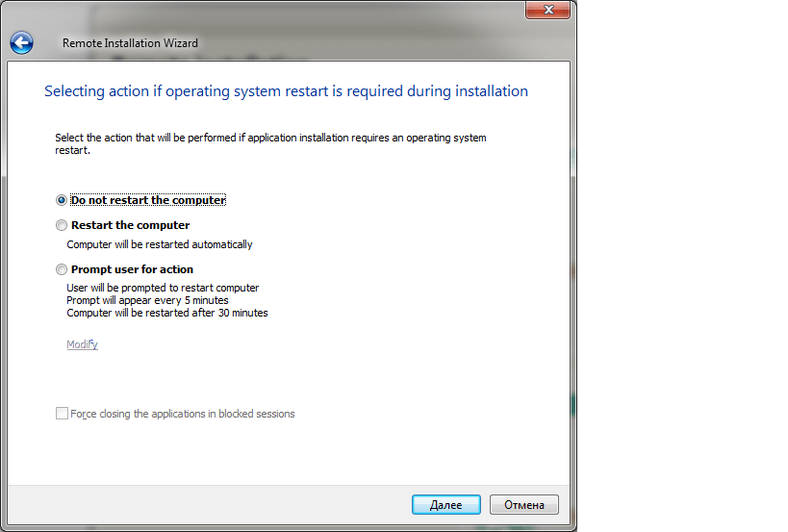Close the Remote Installation Wizard window
This screenshot has width=788, height=532.
(x=547, y=10)
